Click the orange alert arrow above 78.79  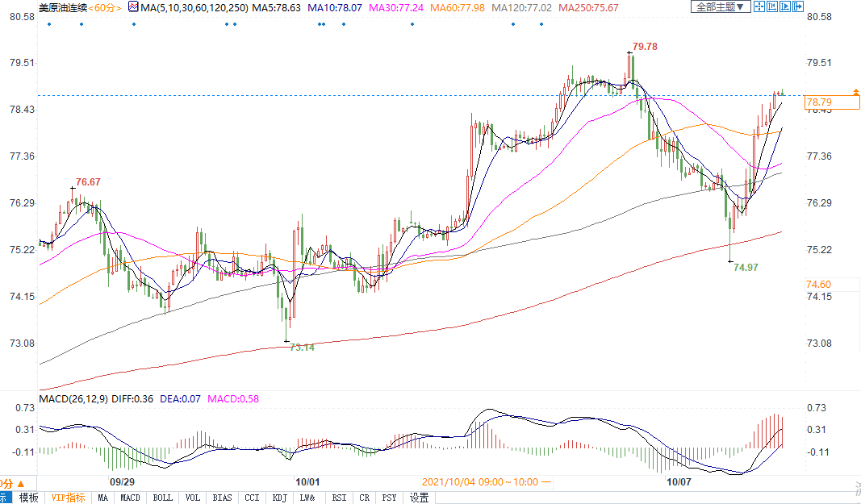pos(855,91)
